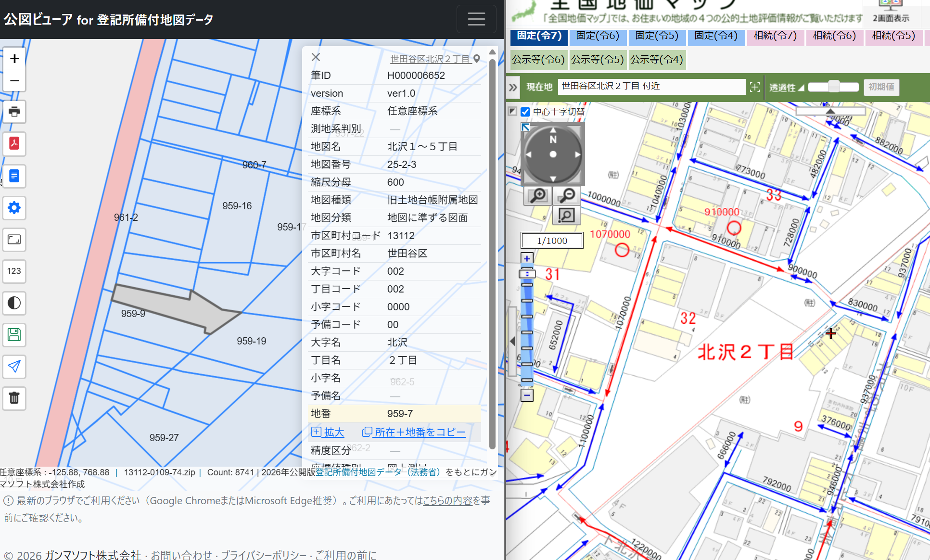Click the zoom-area rectangle magnifier tool
The image size is (930, 560).
[567, 216]
